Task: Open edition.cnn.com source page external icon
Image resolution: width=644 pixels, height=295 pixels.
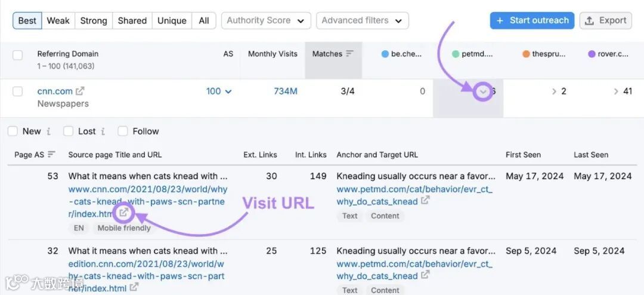Action: [134, 287]
